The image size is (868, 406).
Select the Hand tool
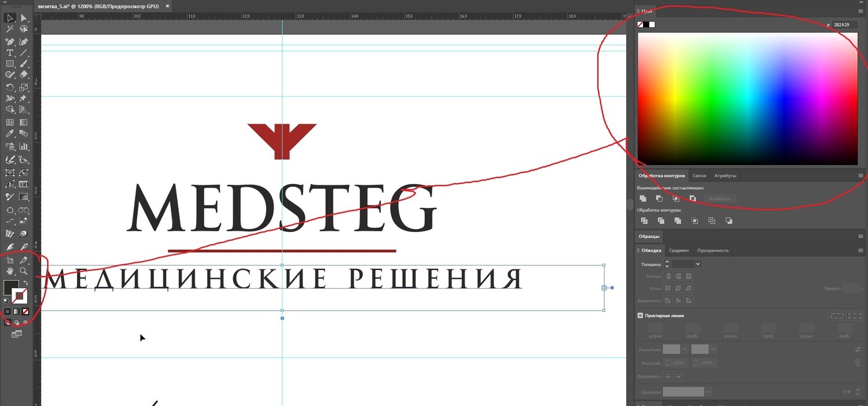tap(10, 271)
